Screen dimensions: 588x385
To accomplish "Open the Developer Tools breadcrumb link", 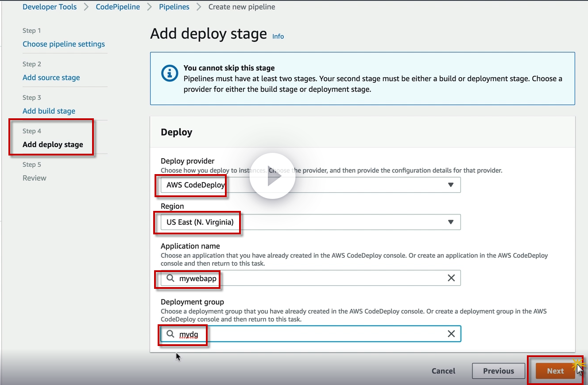I will click(50, 7).
